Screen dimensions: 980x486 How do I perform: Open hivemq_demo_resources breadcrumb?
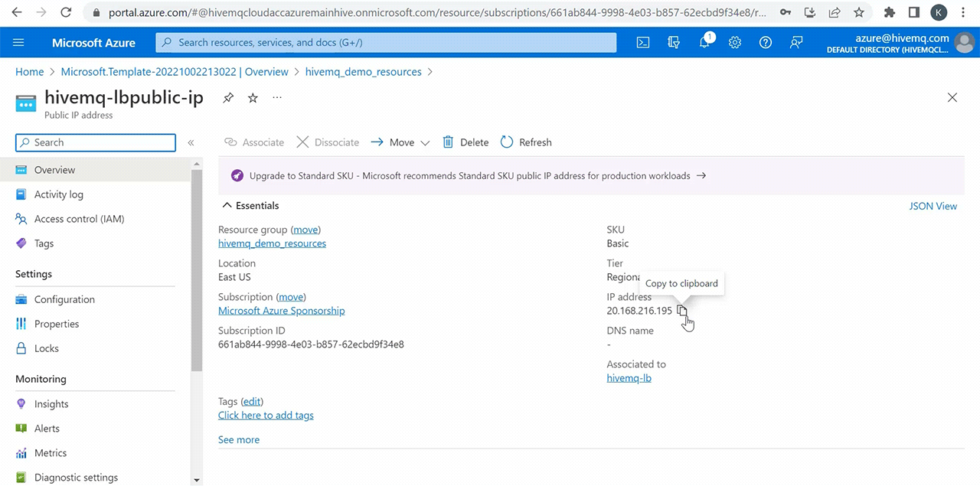click(x=364, y=72)
